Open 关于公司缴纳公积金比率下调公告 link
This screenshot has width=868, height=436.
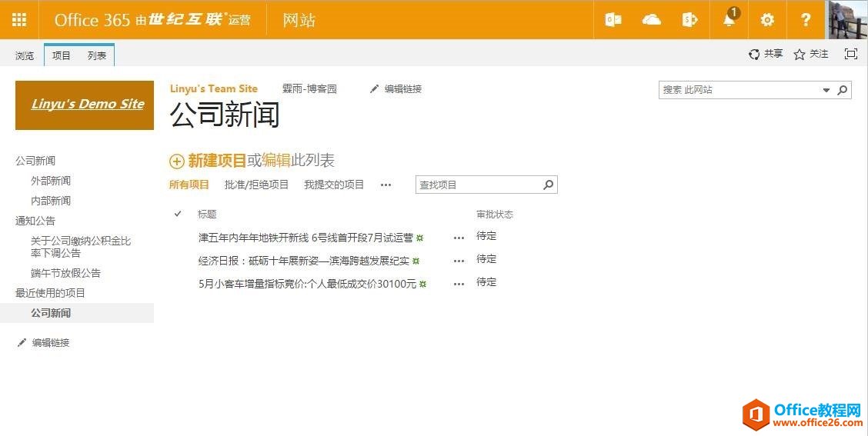pyautogui.click(x=81, y=247)
